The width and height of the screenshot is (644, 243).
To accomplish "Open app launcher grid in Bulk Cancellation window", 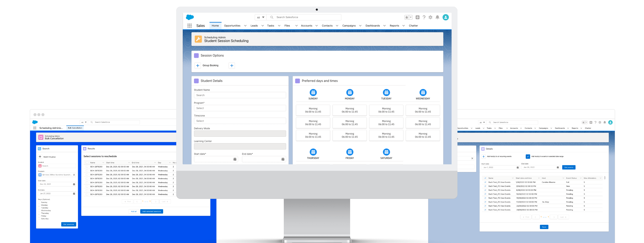I will (35, 128).
